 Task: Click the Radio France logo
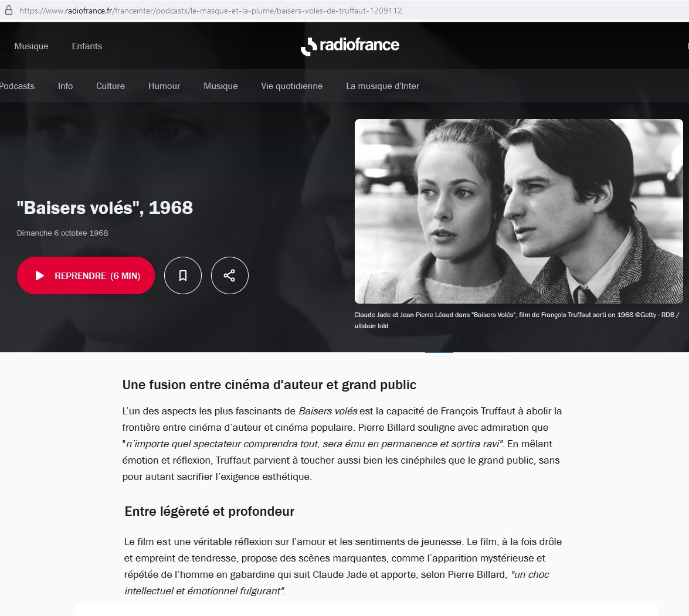[x=349, y=46]
